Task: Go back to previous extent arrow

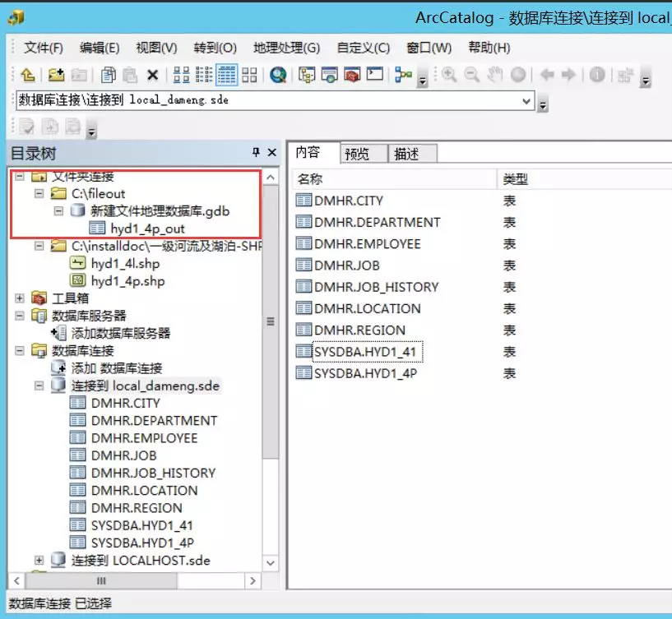Action: (547, 75)
